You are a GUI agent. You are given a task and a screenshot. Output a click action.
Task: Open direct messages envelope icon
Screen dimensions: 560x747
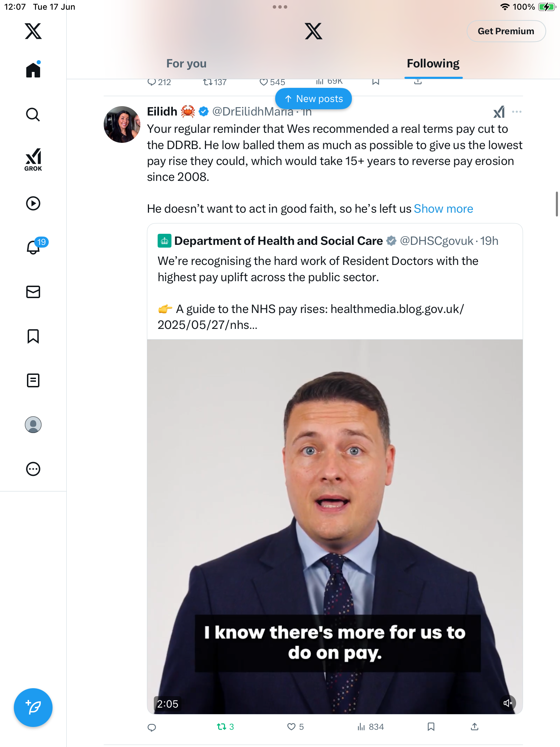33,292
